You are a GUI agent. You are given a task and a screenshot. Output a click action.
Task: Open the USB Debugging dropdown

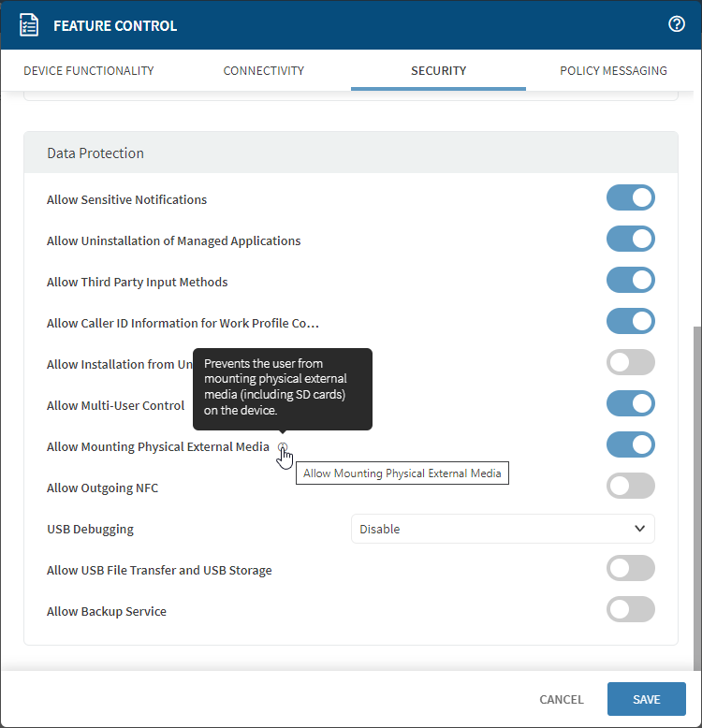[x=503, y=529]
